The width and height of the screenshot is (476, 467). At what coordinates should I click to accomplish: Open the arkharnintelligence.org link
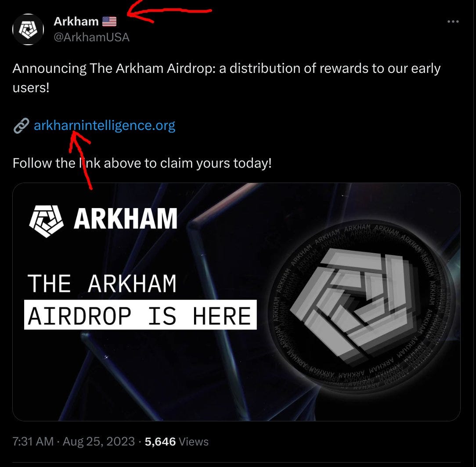105,126
